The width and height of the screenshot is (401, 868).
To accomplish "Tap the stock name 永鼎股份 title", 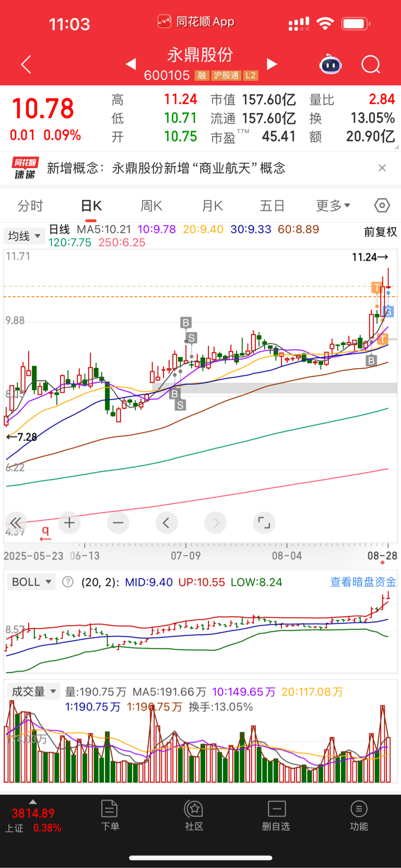I will [x=200, y=55].
